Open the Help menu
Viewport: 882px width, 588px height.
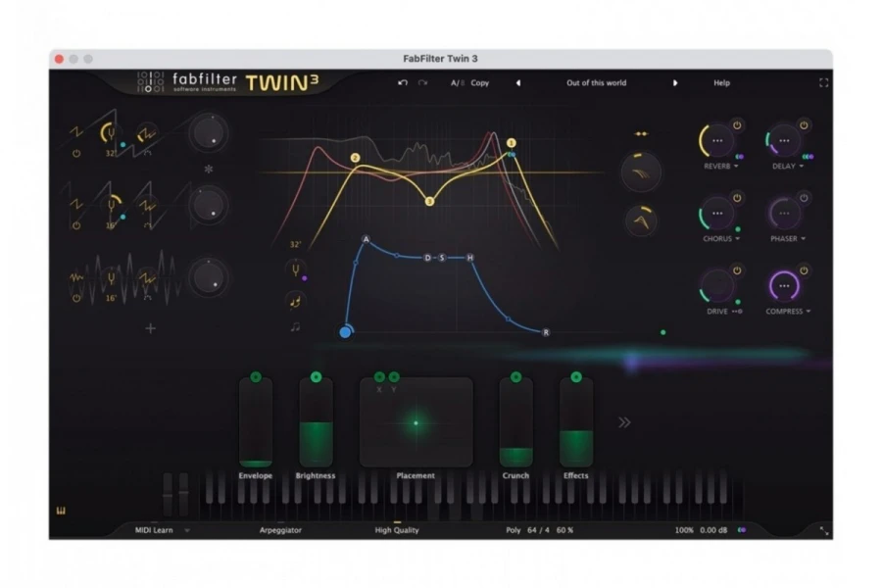tap(721, 82)
